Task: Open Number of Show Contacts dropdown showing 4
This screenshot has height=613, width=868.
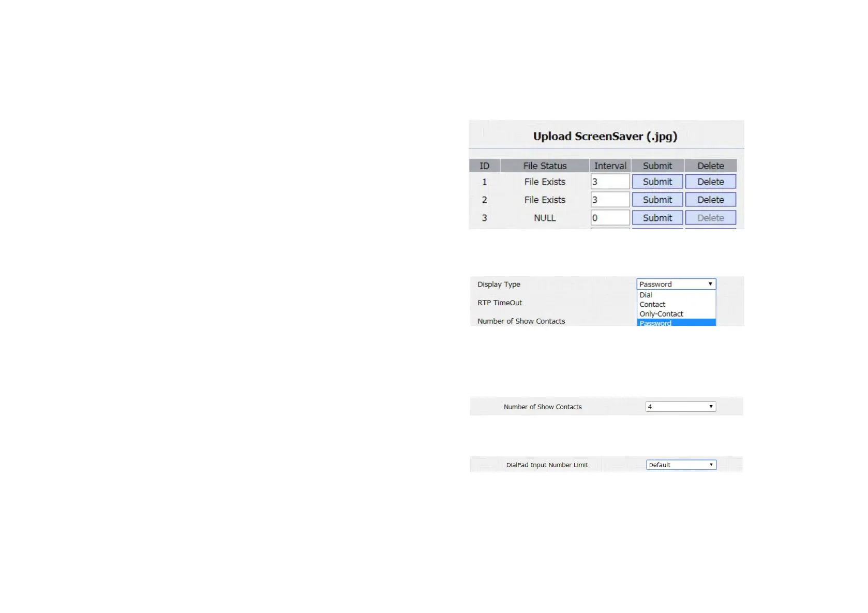Action: [681, 407]
